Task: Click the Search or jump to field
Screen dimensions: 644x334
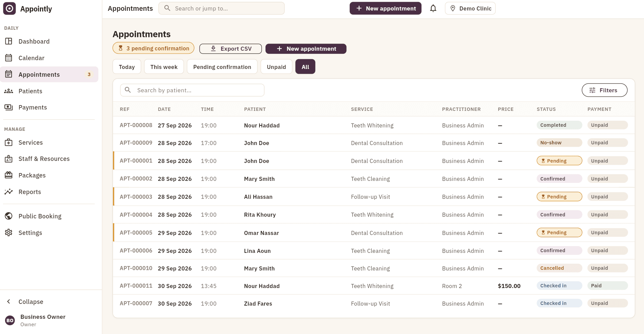Action: [x=222, y=8]
